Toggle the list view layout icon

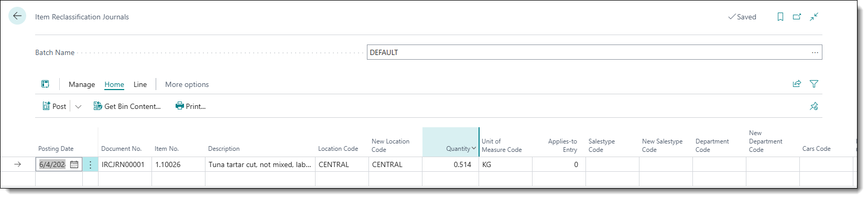pos(46,84)
